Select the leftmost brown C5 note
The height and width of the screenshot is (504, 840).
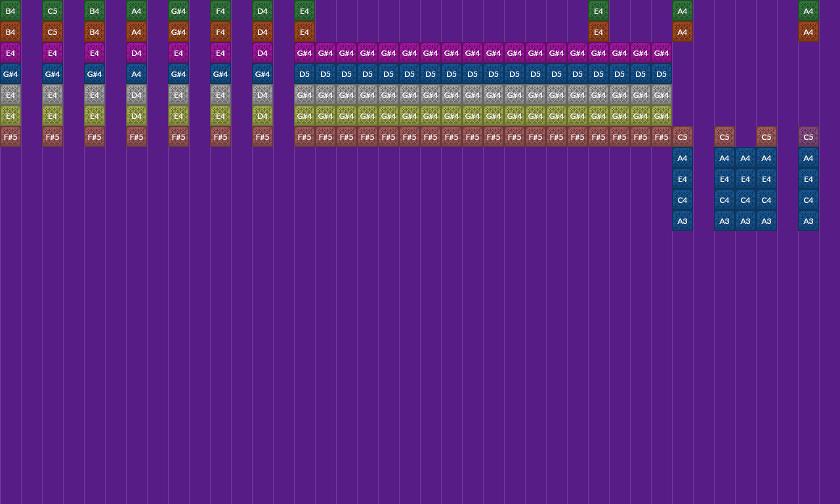click(x=682, y=136)
